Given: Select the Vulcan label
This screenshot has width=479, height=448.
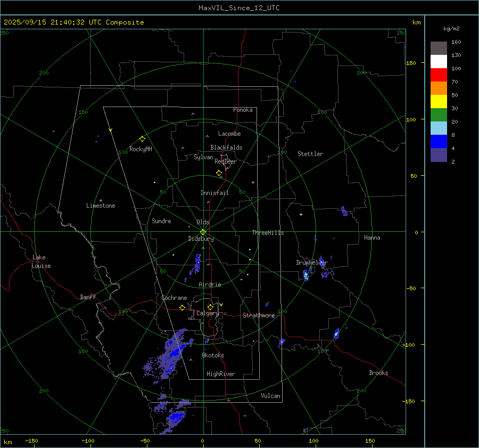Looking at the screenshot, I should point(271,396).
